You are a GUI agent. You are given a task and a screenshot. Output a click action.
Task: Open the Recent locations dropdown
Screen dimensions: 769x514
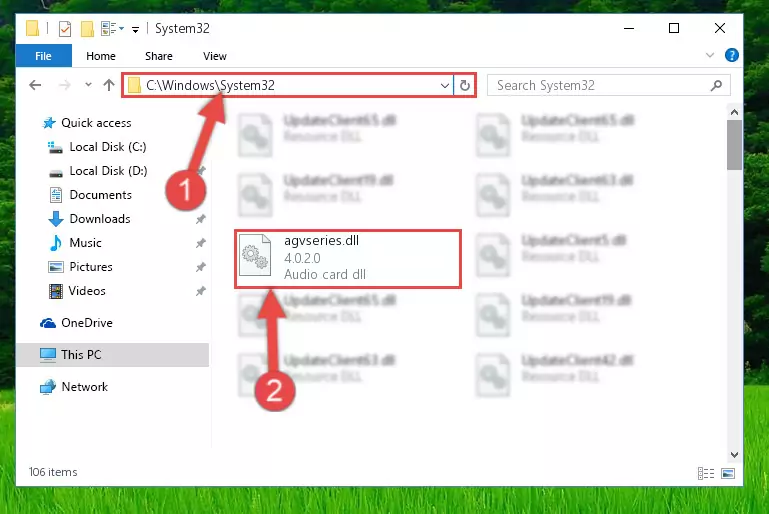[88, 85]
